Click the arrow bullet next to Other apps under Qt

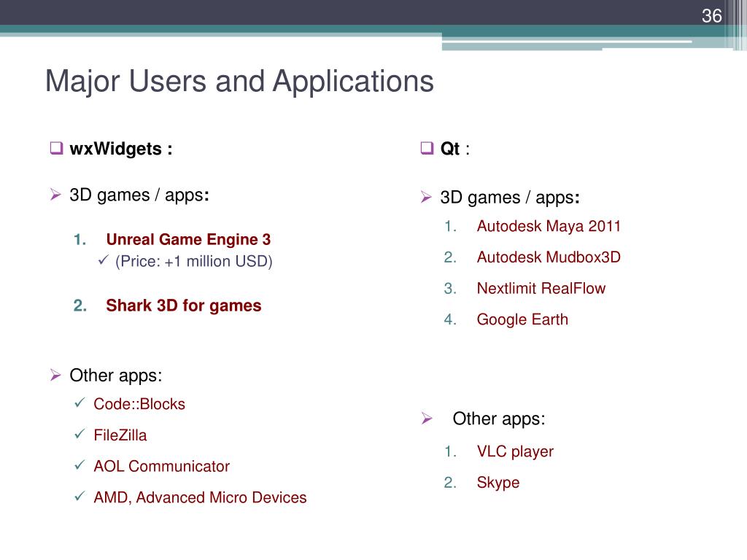coord(426,419)
